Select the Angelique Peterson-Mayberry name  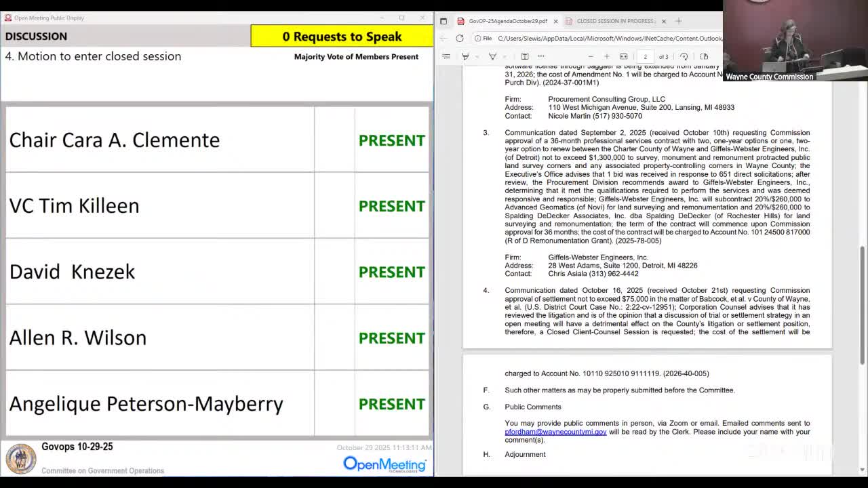(x=146, y=404)
